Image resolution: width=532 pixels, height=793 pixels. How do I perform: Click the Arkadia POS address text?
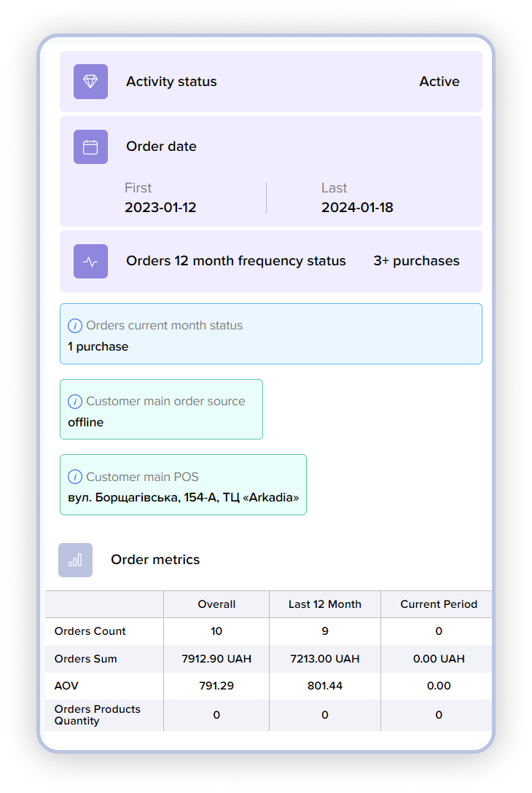click(183, 499)
